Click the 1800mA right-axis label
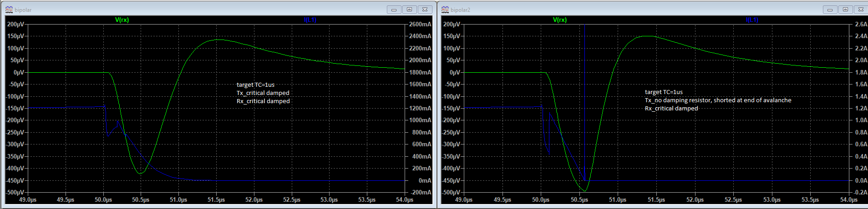This screenshot has height=209, width=868. [420, 72]
